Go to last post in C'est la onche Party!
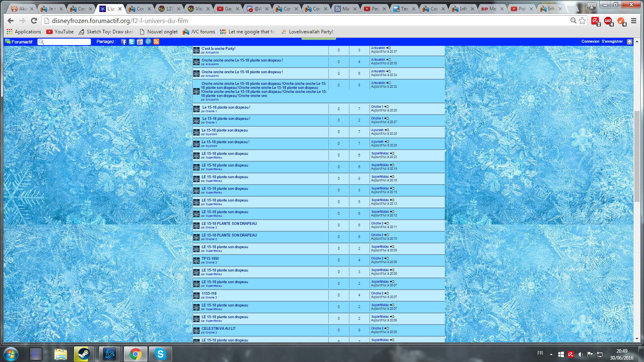This screenshot has width=644, height=362. 388,48
